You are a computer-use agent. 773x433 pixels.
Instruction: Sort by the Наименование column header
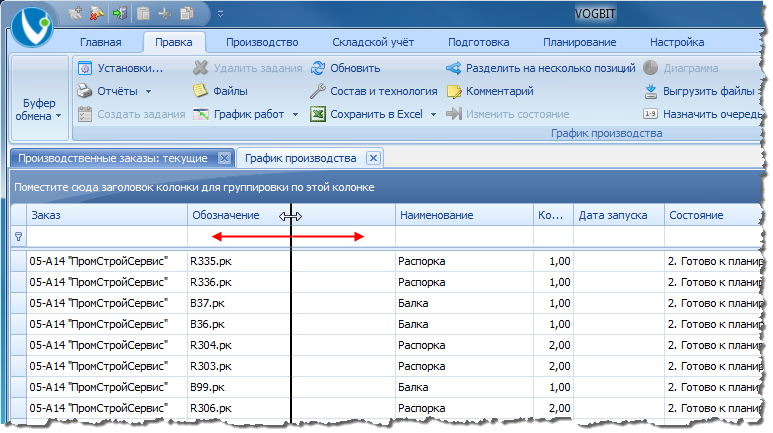(x=464, y=216)
